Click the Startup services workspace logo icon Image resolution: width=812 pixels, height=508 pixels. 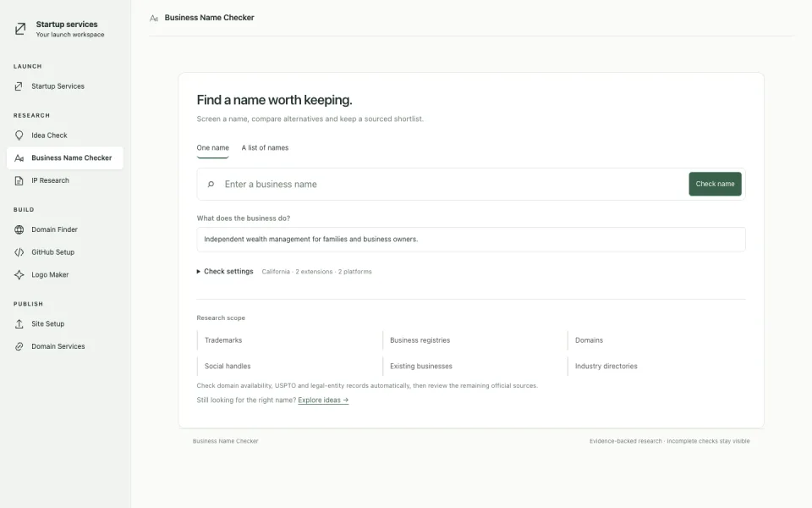tap(20, 29)
